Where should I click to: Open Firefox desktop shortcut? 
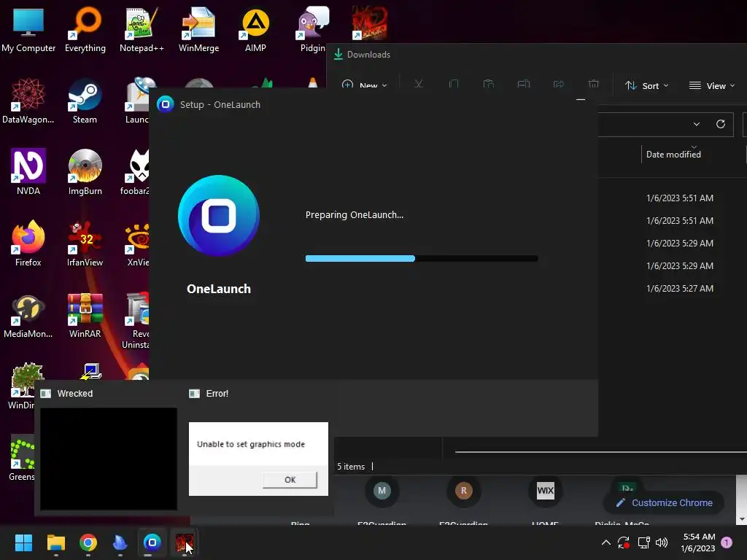coord(28,244)
